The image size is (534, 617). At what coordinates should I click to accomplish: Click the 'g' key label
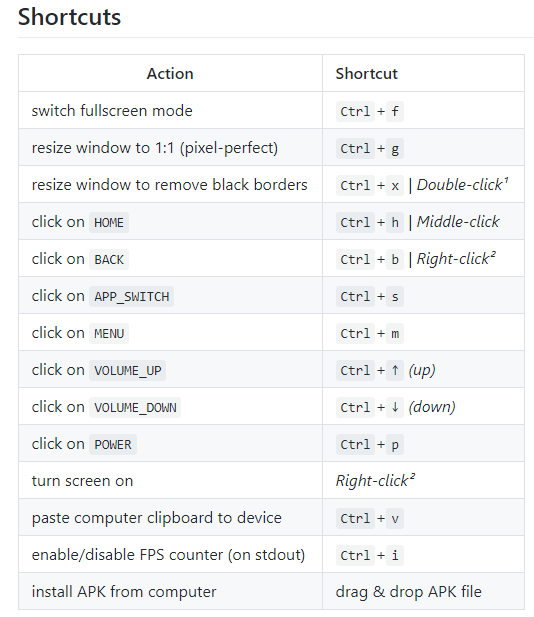click(395, 148)
